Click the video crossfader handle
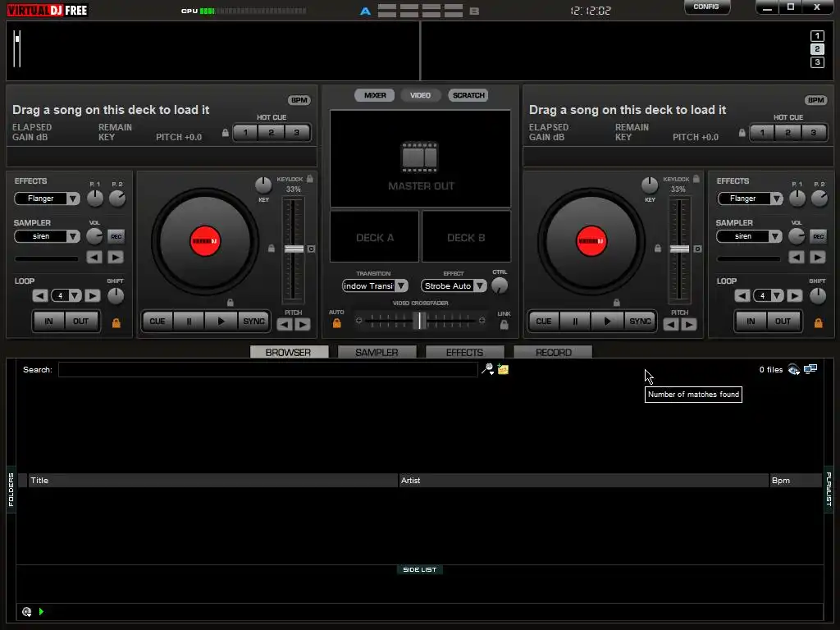 click(421, 321)
